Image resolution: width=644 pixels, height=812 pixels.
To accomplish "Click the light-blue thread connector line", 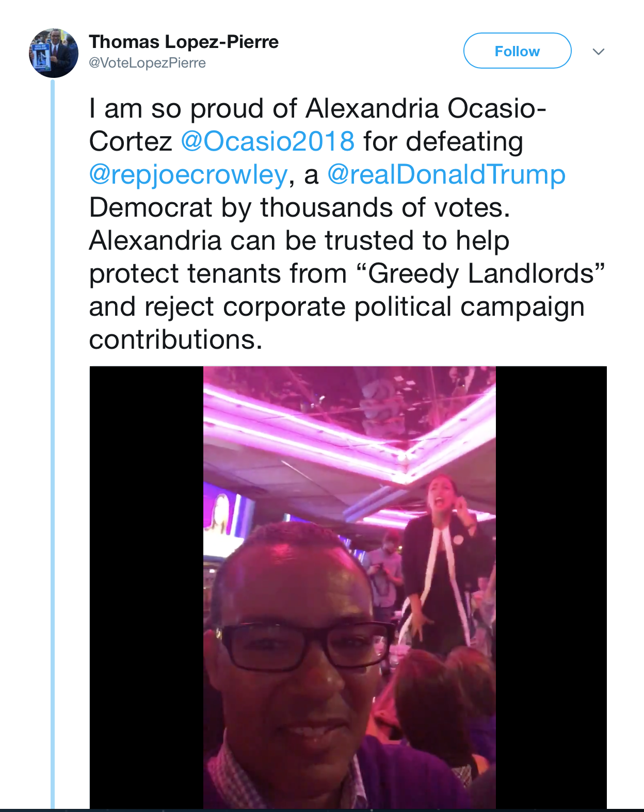I will 53,444.
